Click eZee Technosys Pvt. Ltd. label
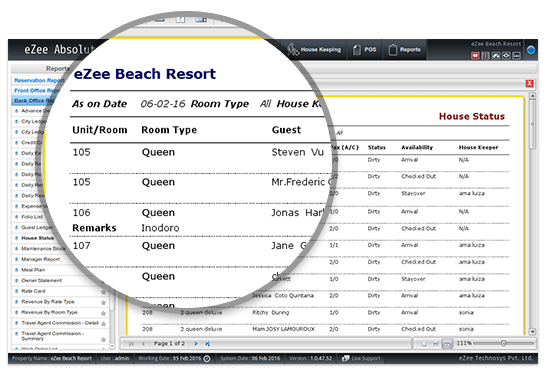Viewport: 545px width, 375px height. 495,358
